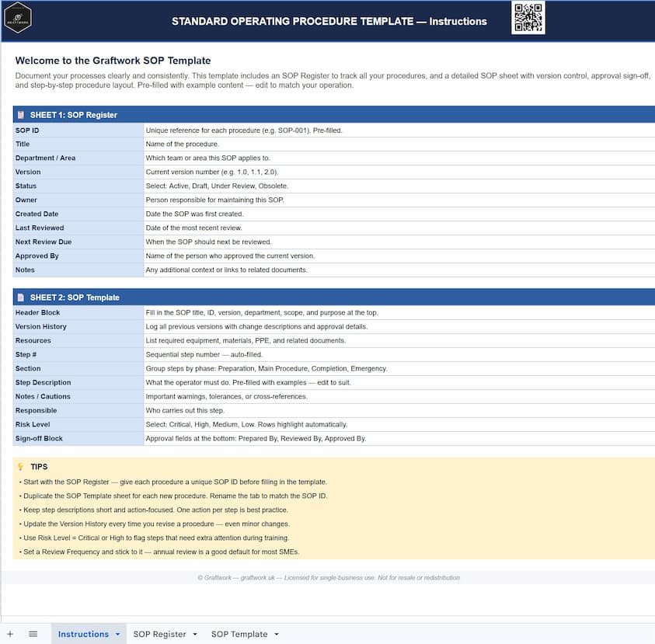Add a new sheet with plus icon
This screenshot has width=655, height=644.
pos(10,634)
